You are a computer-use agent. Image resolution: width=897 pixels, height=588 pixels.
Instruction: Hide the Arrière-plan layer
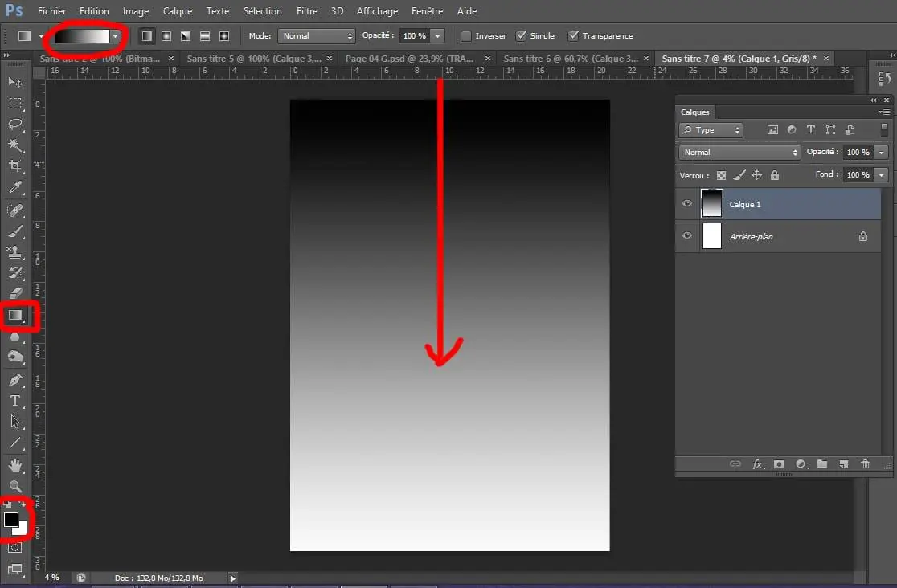tap(687, 235)
